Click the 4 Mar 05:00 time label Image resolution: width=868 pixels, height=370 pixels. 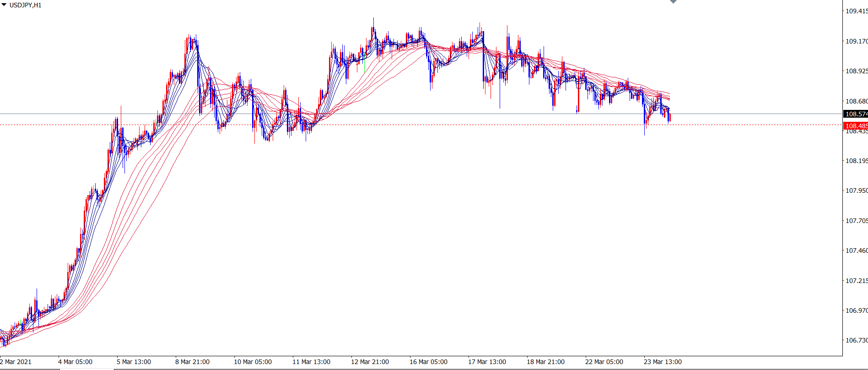pos(75,362)
